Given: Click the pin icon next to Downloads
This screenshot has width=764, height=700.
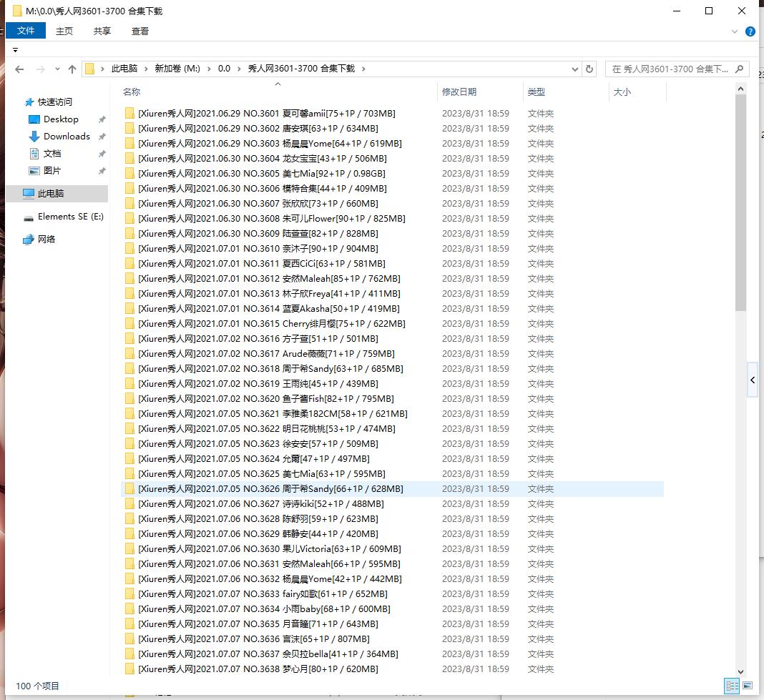Looking at the screenshot, I should [102, 137].
